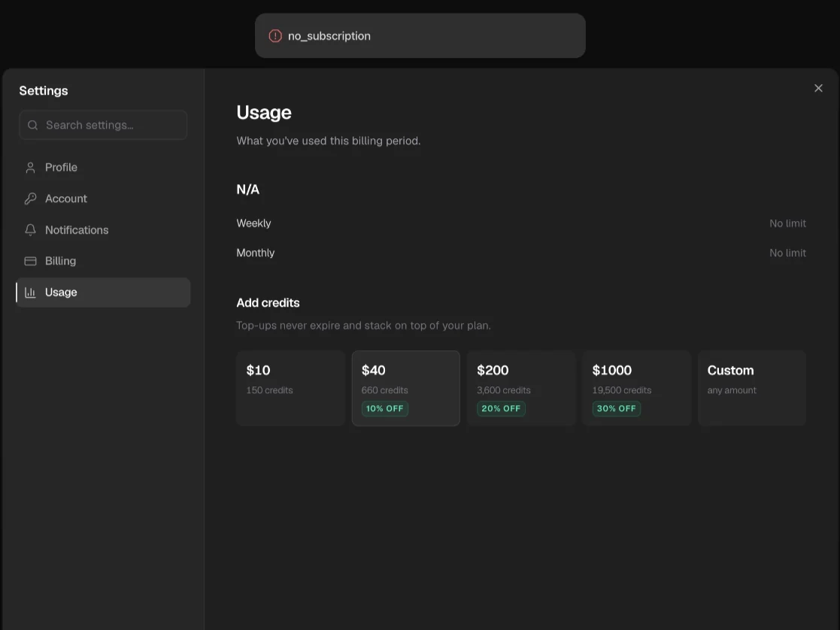840x630 pixels.
Task: Click the Profile person icon
Action: pyautogui.click(x=31, y=168)
